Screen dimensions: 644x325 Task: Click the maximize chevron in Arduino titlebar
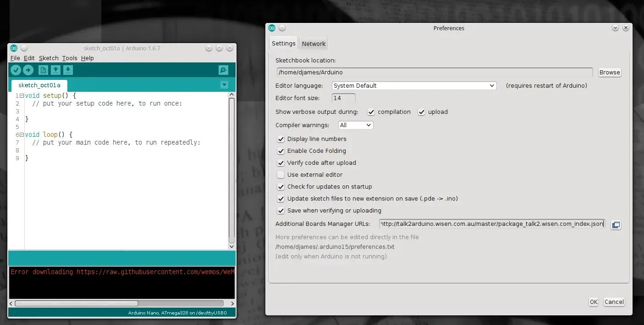[x=220, y=48]
